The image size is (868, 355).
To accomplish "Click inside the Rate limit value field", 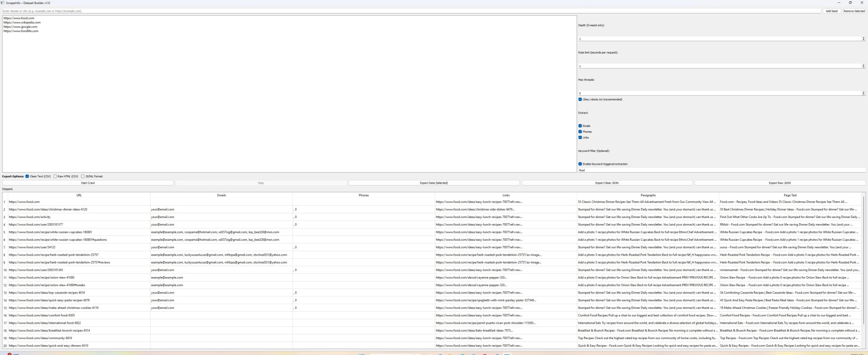I will point(719,66).
